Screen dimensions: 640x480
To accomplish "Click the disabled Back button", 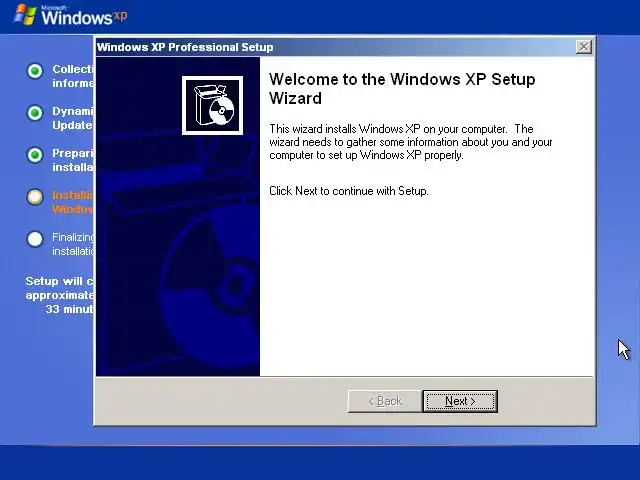I will (385, 401).
